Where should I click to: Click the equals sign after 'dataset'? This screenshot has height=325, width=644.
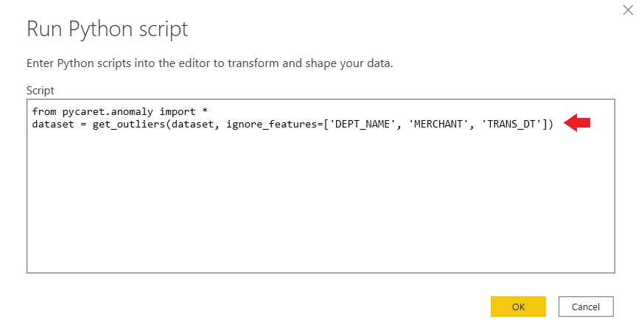(83, 124)
